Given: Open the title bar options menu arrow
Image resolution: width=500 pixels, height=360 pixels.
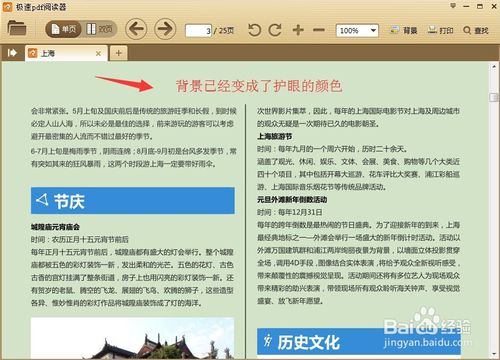Looking at the screenshot, I should tap(453, 6).
